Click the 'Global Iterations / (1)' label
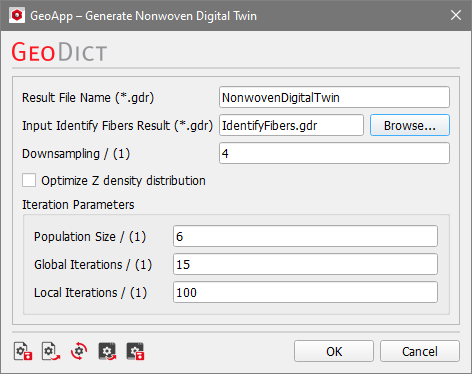This screenshot has height=374, width=472. pyautogui.click(x=93, y=265)
